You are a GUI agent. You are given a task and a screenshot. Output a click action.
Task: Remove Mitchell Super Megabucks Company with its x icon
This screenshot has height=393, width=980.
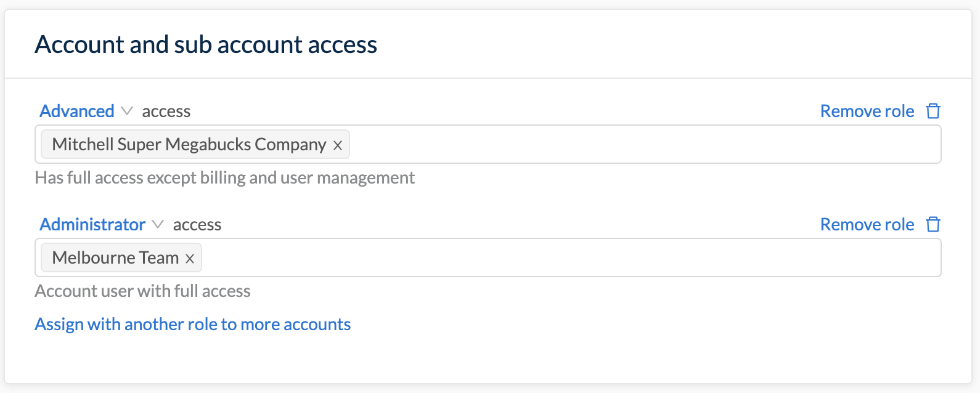click(x=337, y=145)
